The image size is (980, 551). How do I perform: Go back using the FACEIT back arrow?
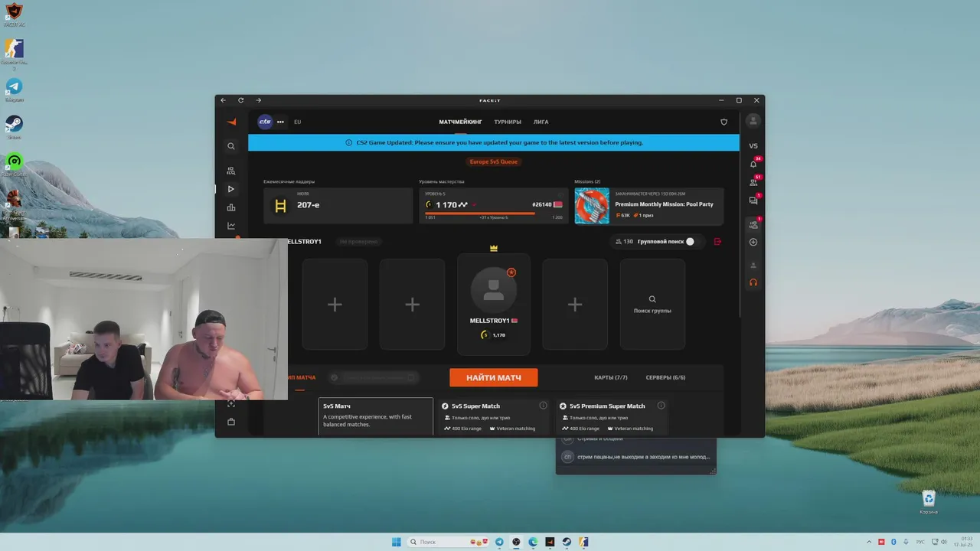223,100
